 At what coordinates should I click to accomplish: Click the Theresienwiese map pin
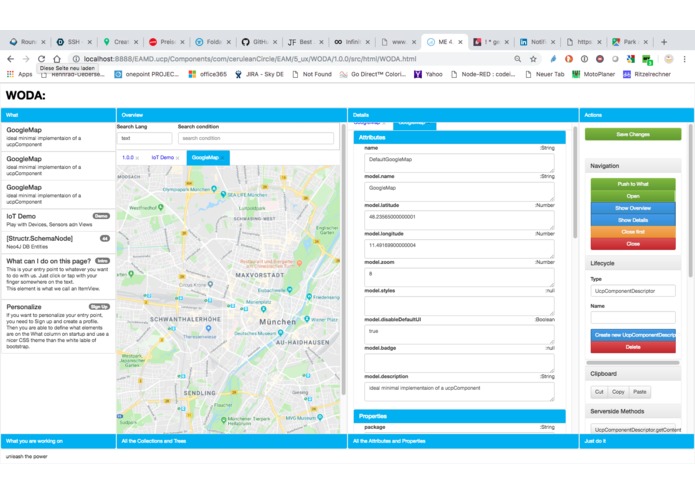[x=208, y=328]
